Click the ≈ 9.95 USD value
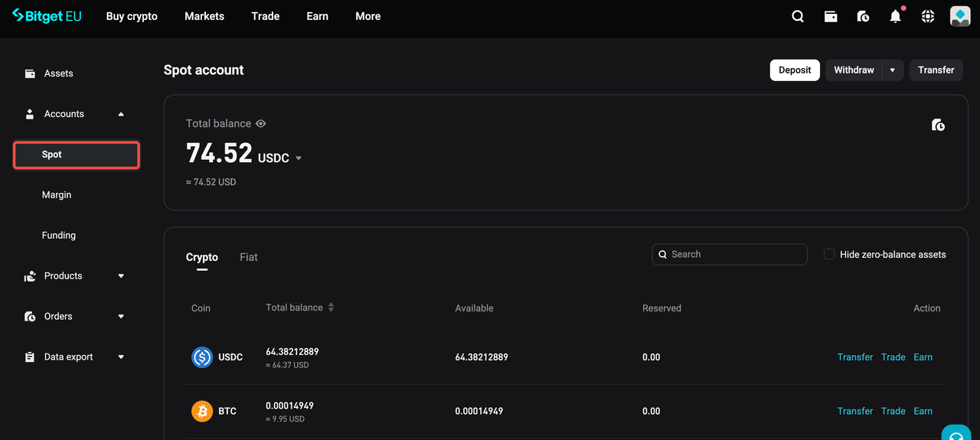Screen dimensions: 980x440 click(285, 419)
